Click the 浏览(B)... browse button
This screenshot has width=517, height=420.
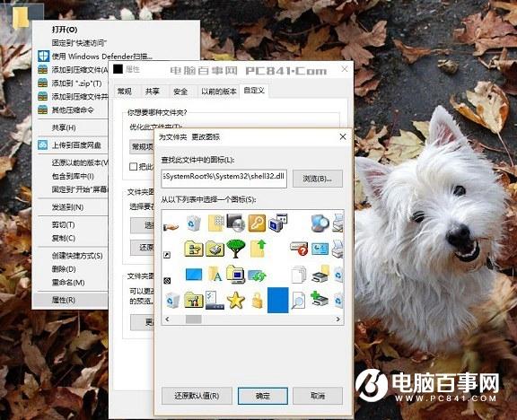tap(318, 179)
